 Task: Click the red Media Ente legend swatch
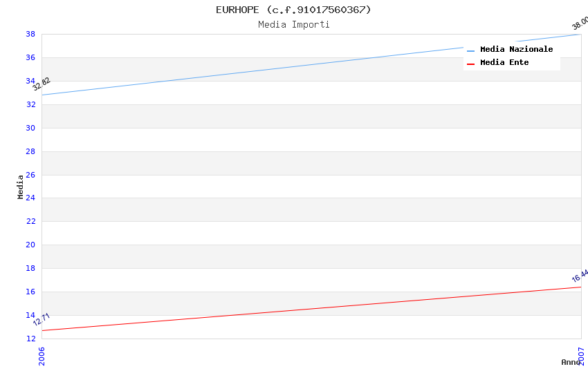coord(471,64)
